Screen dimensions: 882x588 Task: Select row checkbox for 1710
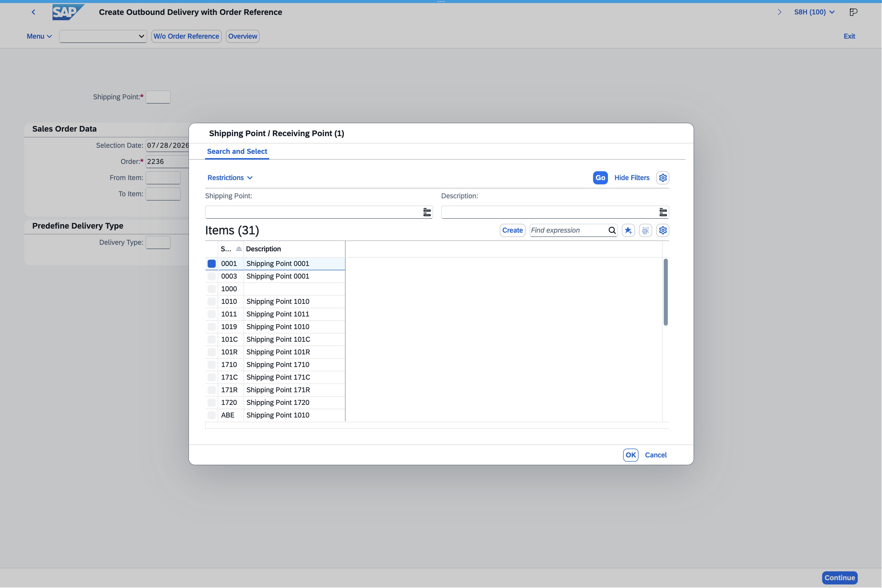pyautogui.click(x=211, y=364)
